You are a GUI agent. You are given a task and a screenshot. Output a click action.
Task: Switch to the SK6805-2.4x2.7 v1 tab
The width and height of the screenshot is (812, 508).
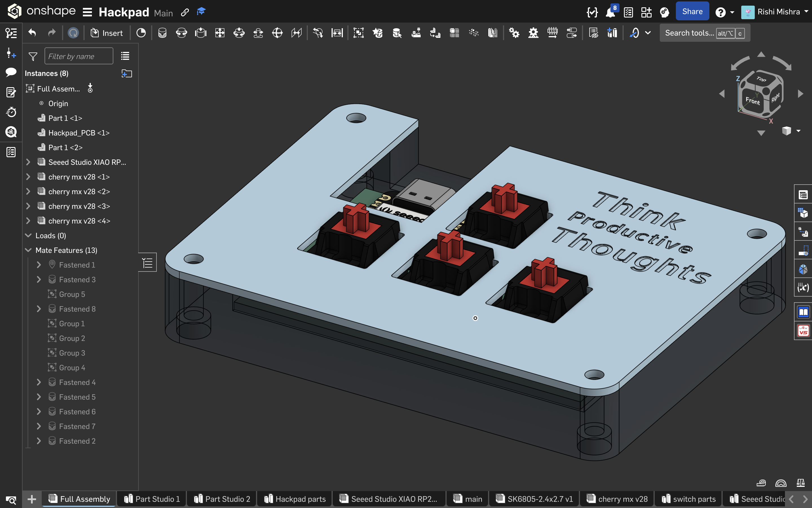coord(534,499)
